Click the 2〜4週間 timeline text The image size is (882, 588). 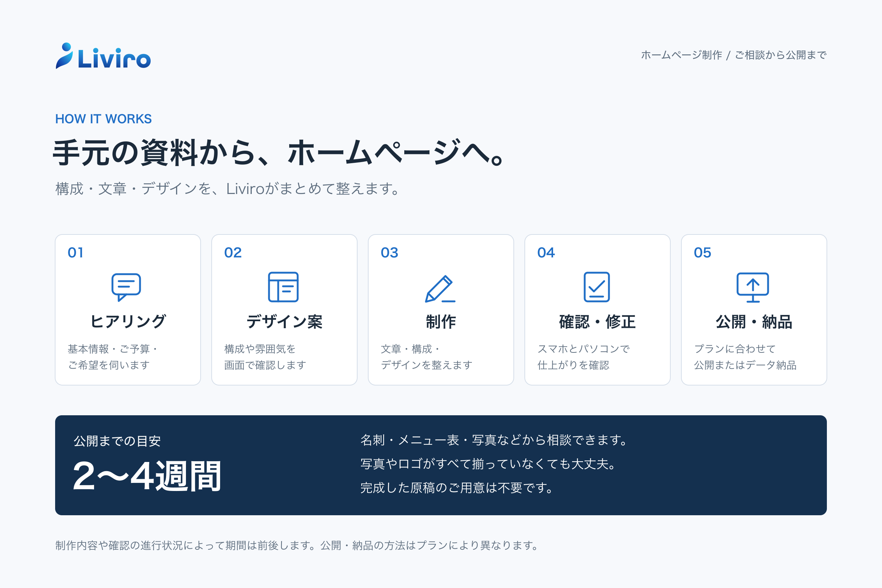point(147,476)
